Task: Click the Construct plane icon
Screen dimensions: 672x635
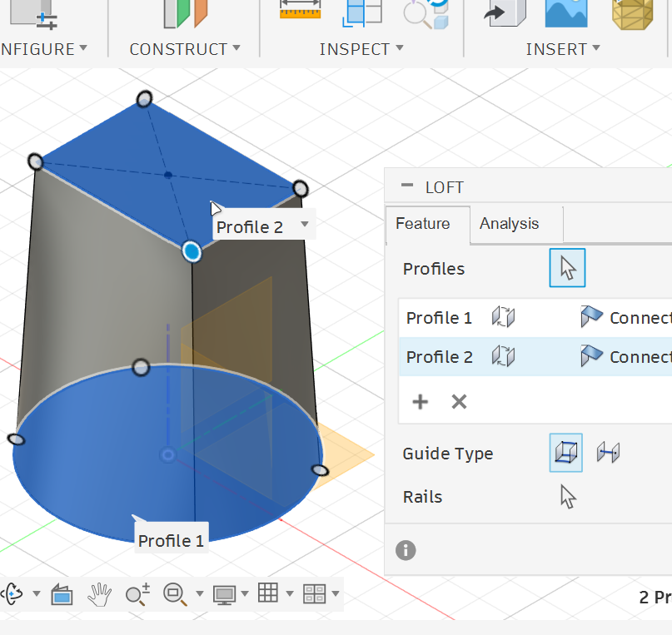Action: click(186, 13)
